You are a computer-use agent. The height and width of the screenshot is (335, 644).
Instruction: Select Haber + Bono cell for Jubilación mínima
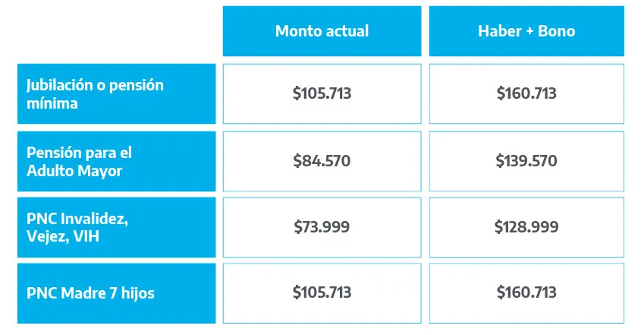click(526, 94)
